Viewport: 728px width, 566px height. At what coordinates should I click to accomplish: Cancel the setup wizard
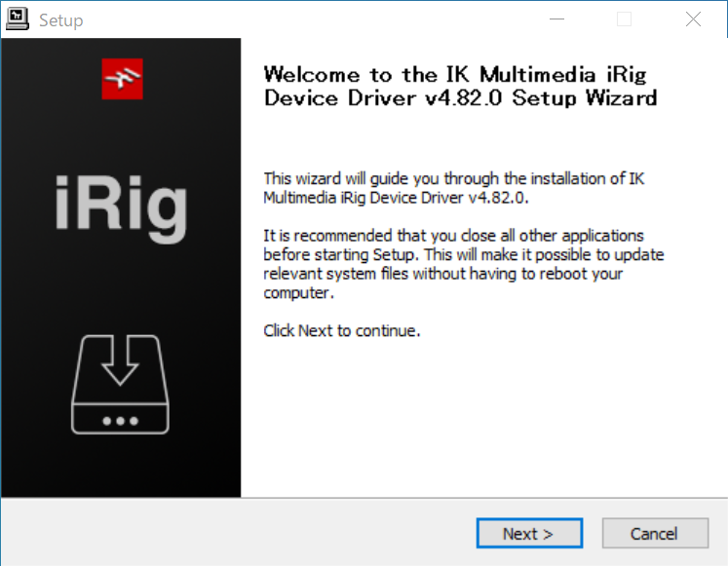[x=655, y=533]
